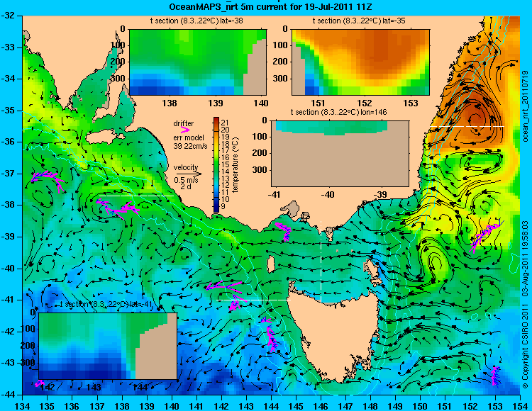Click the '9' tick on the colorbar
Image resolution: width=532 pixels, height=411 pixels.
point(223,206)
